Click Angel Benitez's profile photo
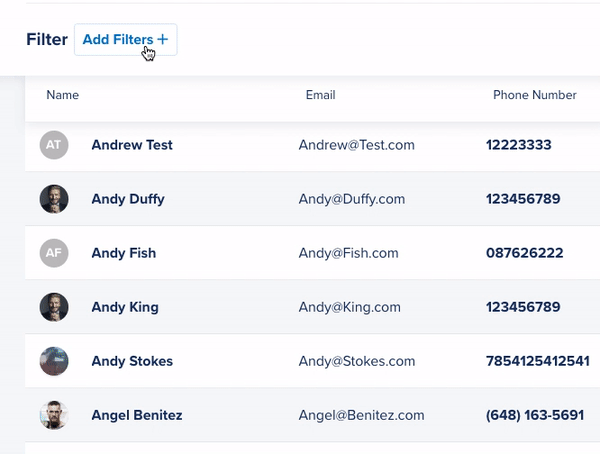The image size is (600, 454). pos(54,415)
